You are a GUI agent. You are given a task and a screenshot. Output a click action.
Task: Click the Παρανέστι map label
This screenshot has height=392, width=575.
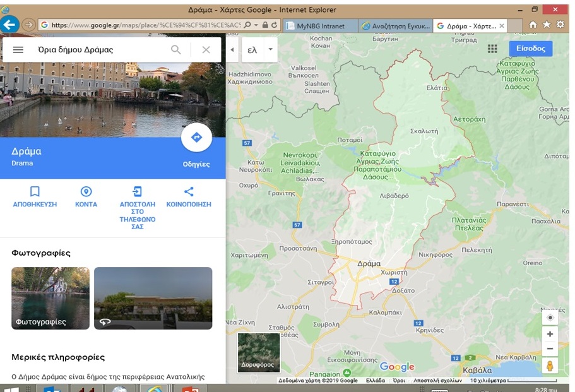pos(513,204)
